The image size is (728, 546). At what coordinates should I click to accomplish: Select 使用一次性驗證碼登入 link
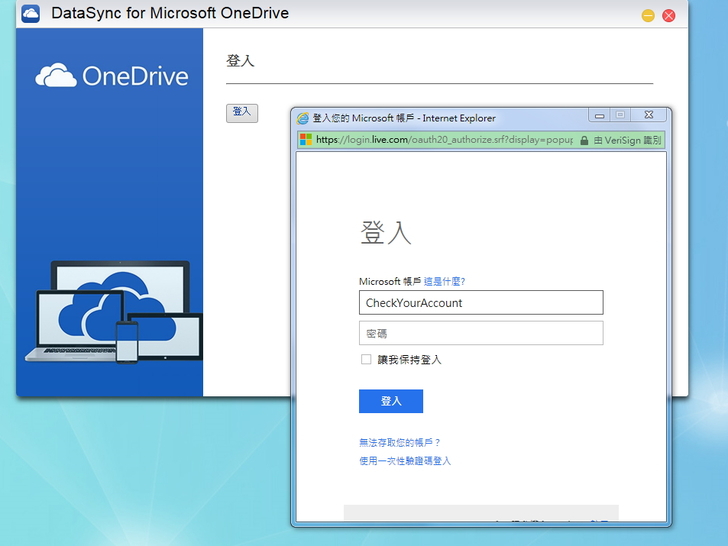point(405,461)
